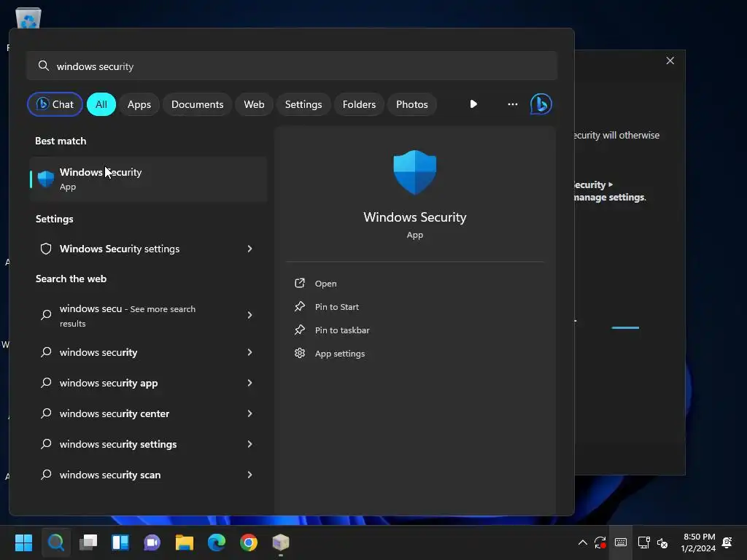Click the search box with 'windows security'
The height and width of the screenshot is (560, 747).
coord(292,66)
